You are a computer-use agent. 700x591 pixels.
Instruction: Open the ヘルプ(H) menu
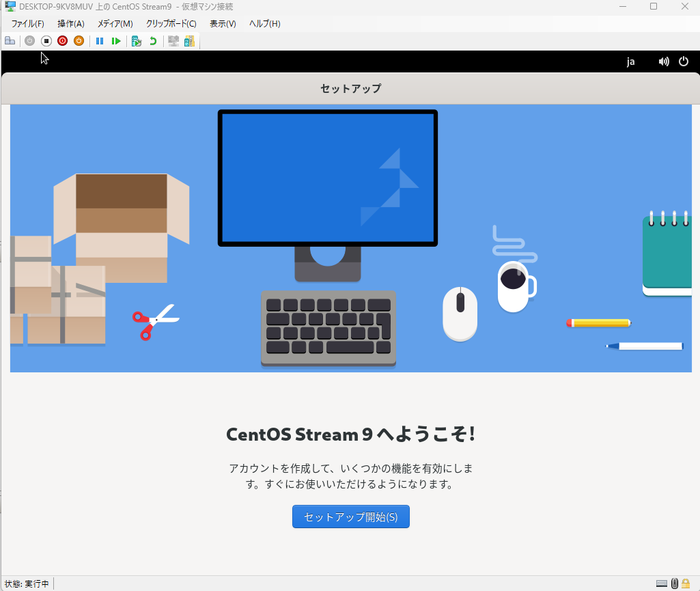tap(264, 24)
